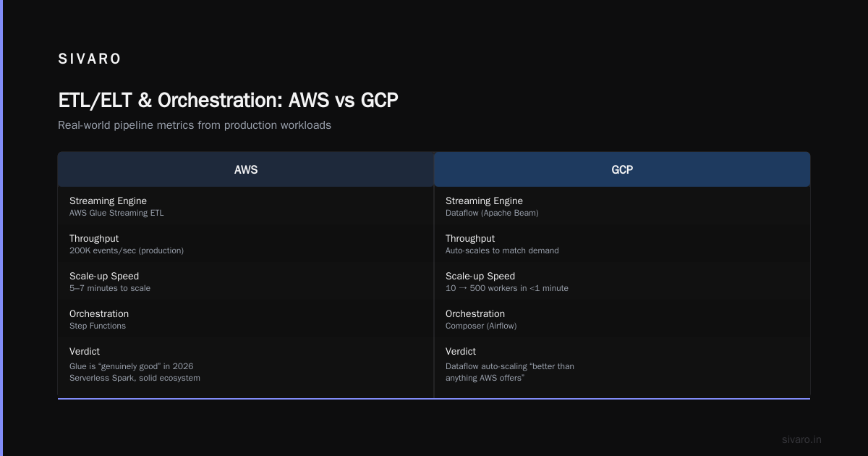
Task: Open the sivaro.in link
Action: [801, 439]
